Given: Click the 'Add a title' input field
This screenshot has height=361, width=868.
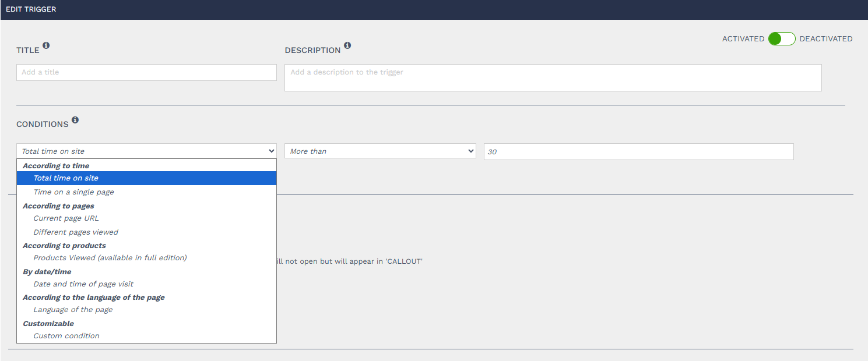Looking at the screenshot, I should (146, 73).
